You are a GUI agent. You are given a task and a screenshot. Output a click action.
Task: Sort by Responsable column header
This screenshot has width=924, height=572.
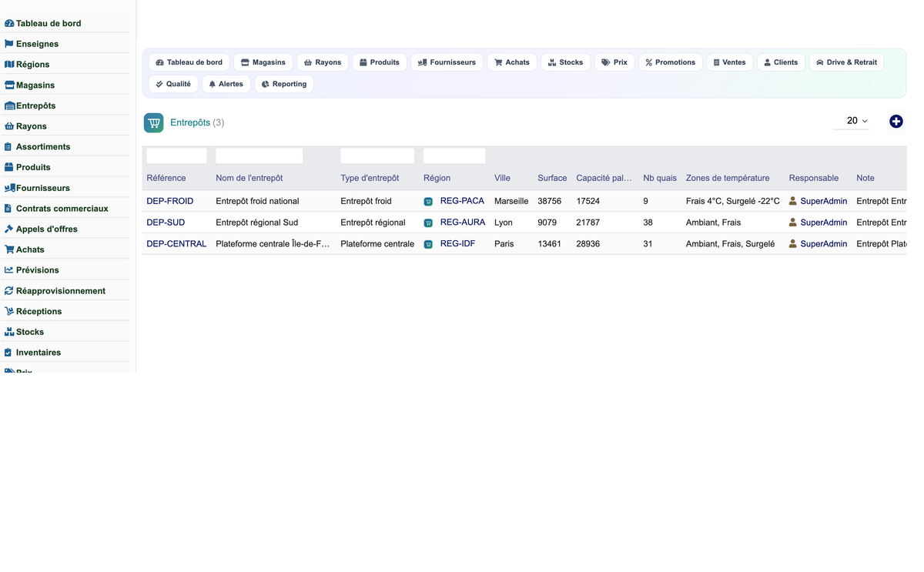click(x=813, y=178)
